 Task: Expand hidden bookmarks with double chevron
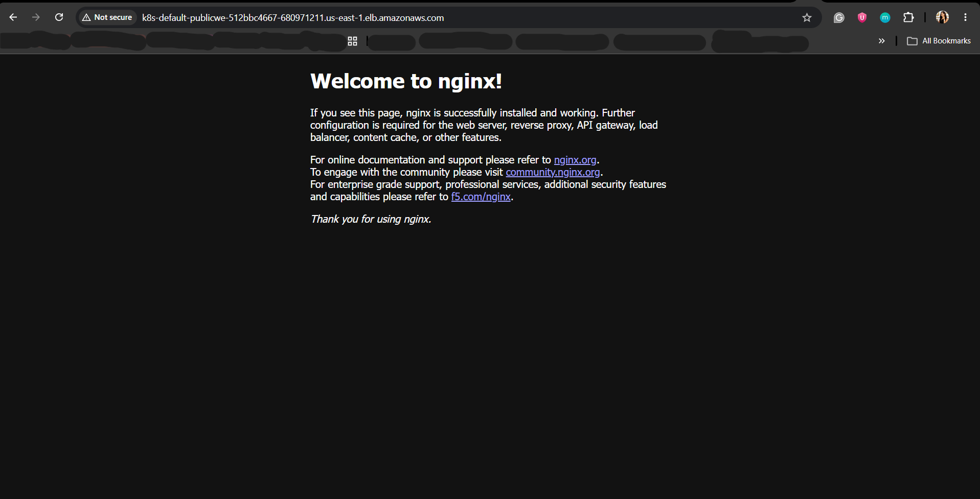[881, 41]
